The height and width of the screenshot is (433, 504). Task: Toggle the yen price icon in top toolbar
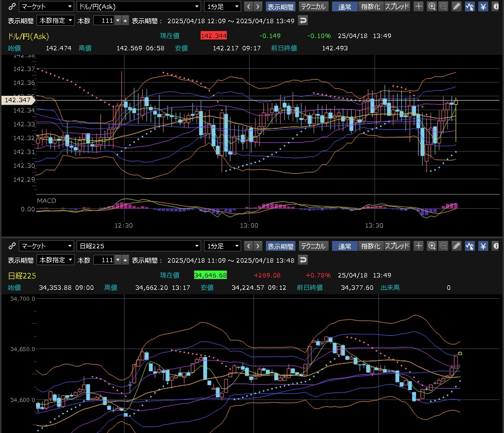(483, 6)
